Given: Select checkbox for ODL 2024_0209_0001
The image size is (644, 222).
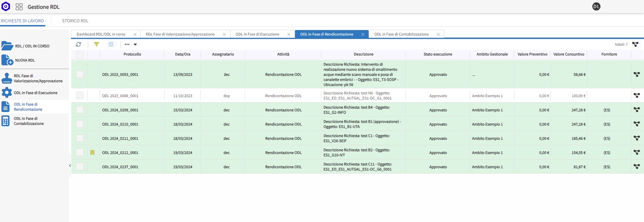Looking at the screenshot, I should [x=80, y=110].
